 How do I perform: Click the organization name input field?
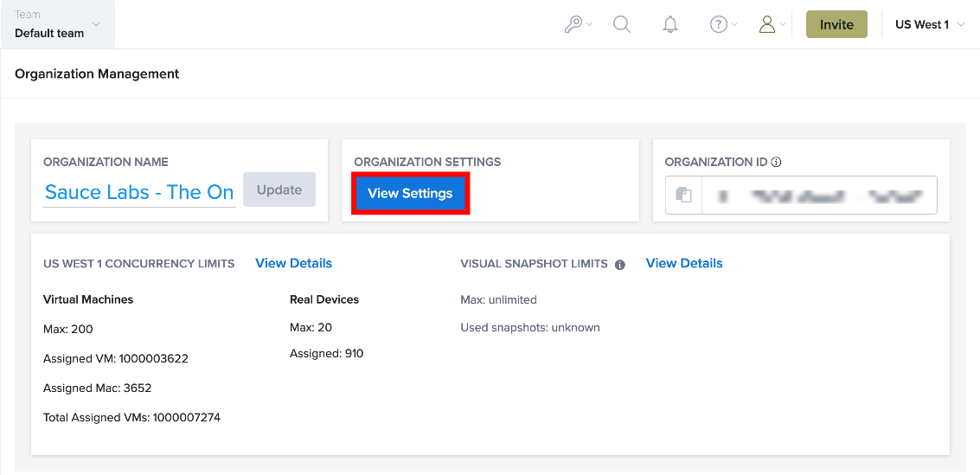(x=139, y=192)
